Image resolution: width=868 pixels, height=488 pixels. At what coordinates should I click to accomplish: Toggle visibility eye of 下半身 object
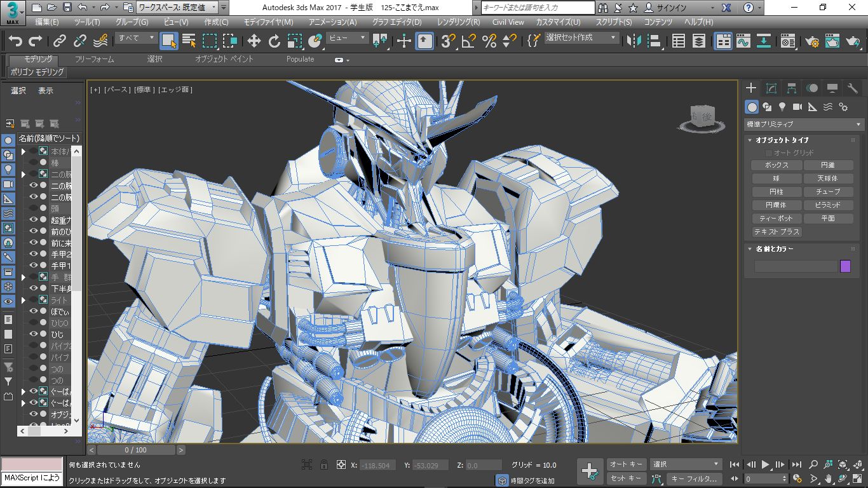coord(34,288)
